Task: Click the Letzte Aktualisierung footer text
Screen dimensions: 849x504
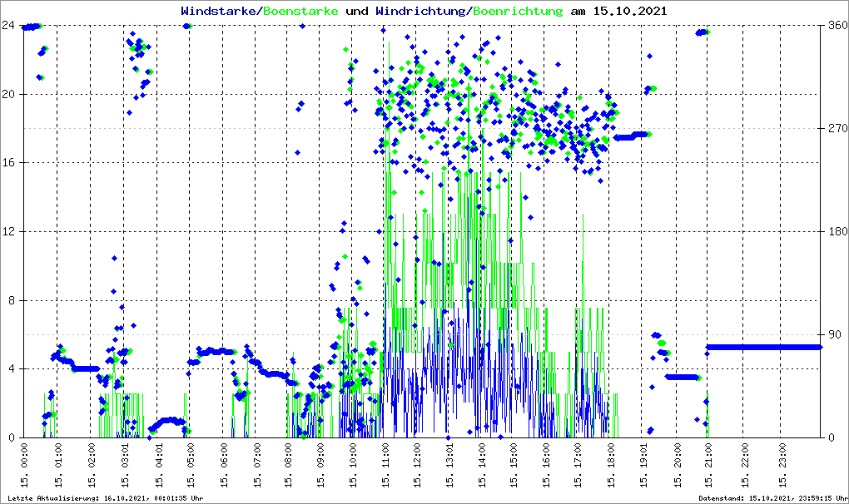Action: tap(105, 498)
